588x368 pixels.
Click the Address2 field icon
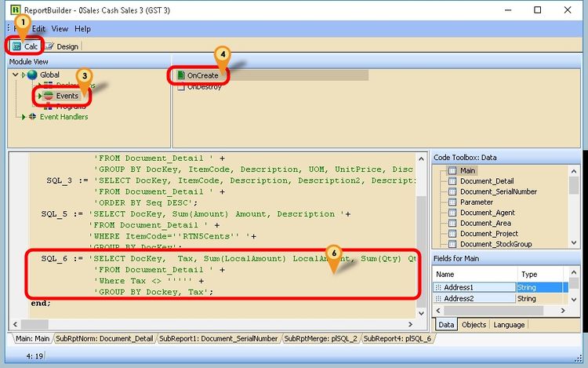438,299
